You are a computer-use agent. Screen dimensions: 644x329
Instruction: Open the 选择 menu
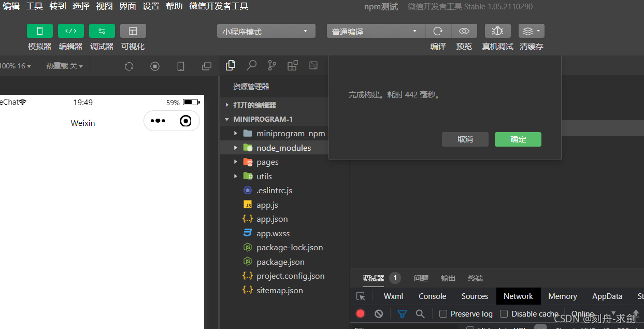[81, 6]
